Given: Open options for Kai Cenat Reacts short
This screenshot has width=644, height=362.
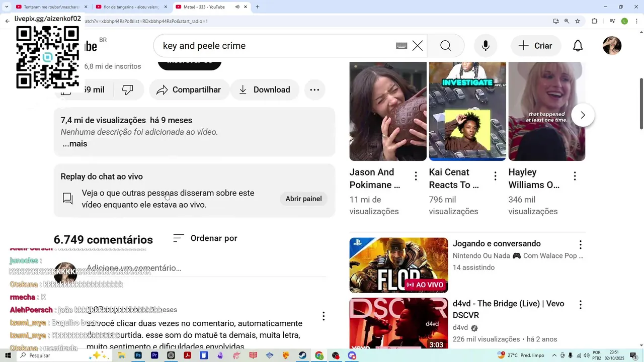Looking at the screenshot, I should coord(495,176).
